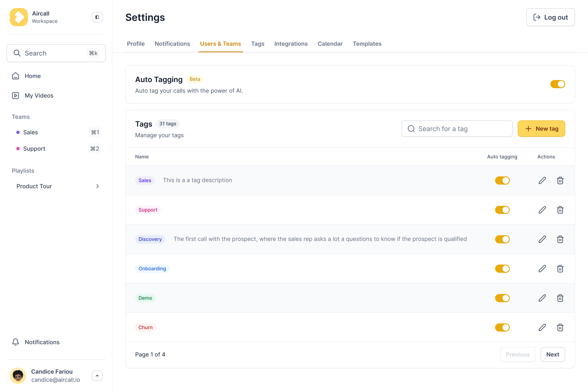Click the Notifications bell icon
The height and width of the screenshot is (392, 588).
tap(16, 342)
